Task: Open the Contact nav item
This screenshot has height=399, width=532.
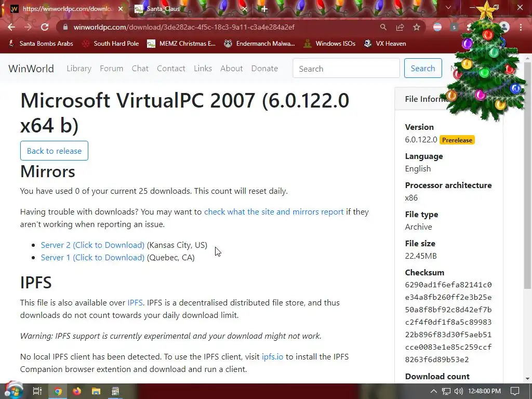Action: tap(171, 69)
